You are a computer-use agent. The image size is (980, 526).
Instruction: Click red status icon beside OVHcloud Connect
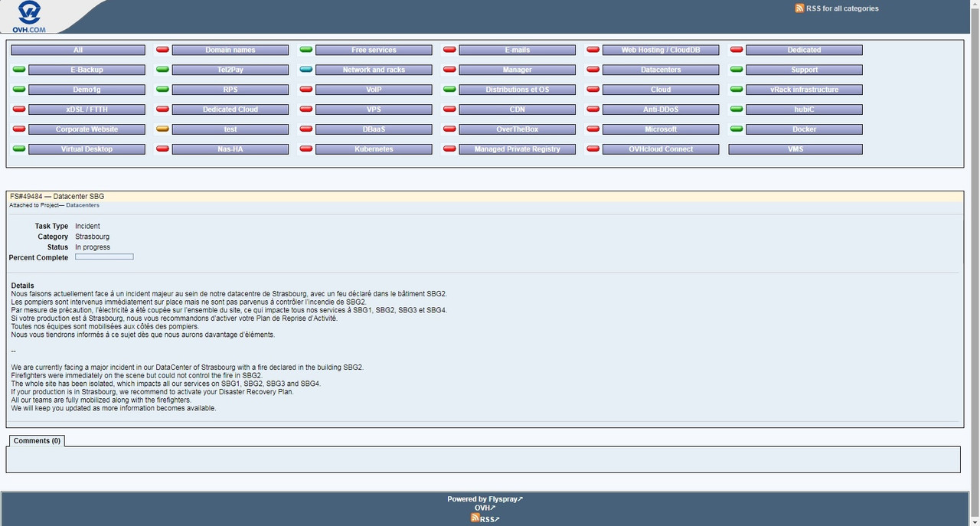pyautogui.click(x=593, y=149)
